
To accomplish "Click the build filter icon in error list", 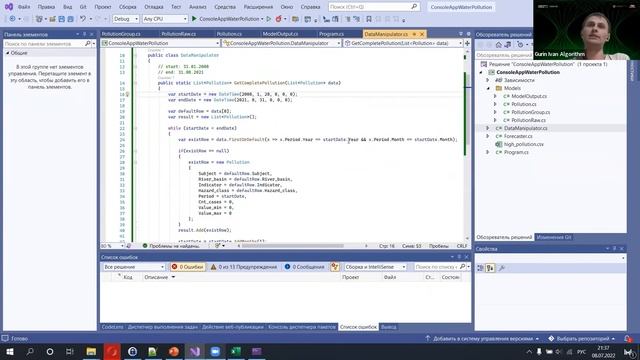I will 335,267.
